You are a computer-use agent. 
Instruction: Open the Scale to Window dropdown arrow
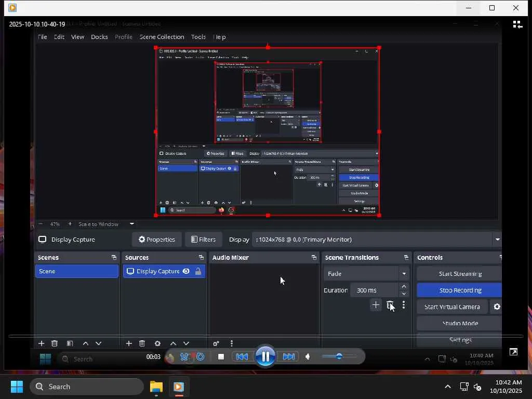pos(132,224)
